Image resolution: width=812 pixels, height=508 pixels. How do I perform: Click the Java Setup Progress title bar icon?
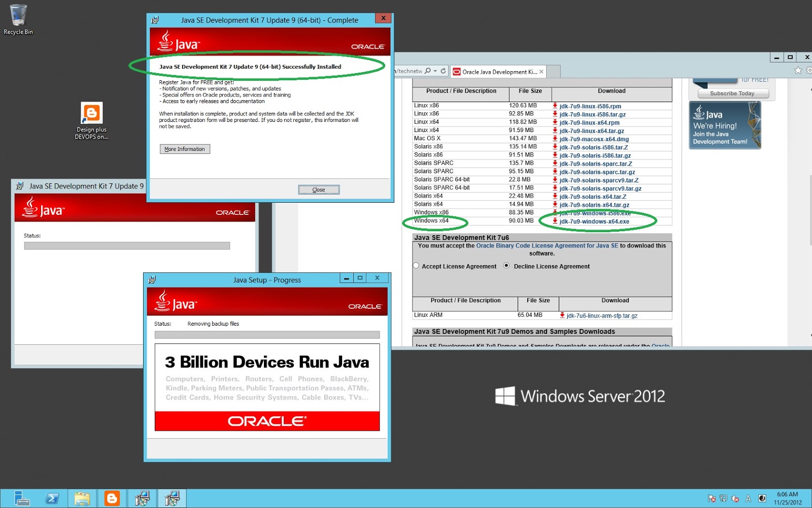(x=152, y=279)
